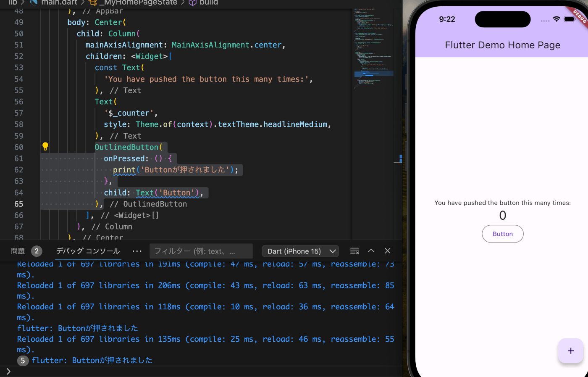Click the lightbulb quick-fix icon on line 60

(45, 147)
